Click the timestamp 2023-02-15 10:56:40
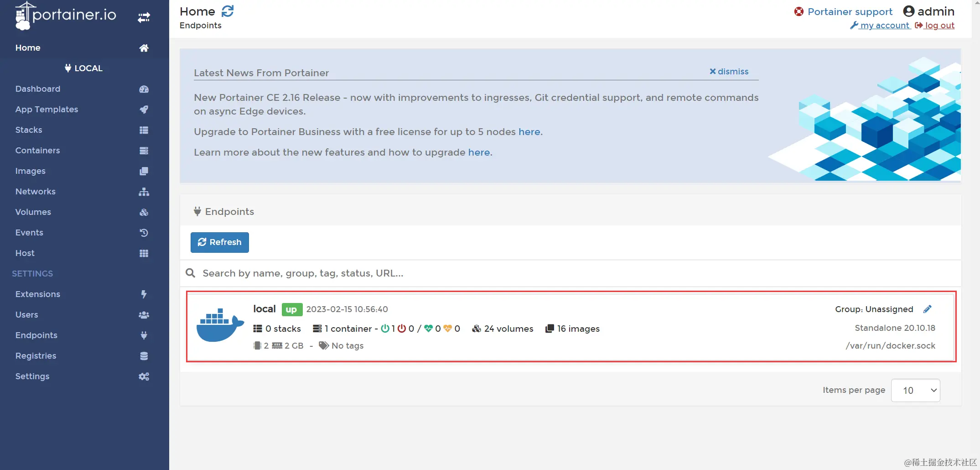The width and height of the screenshot is (980, 470). click(x=347, y=309)
